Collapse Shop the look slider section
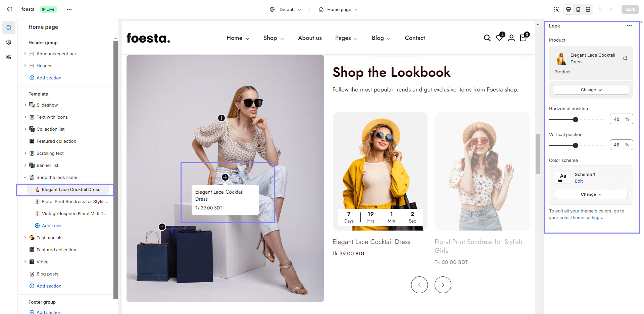 [x=25, y=177]
